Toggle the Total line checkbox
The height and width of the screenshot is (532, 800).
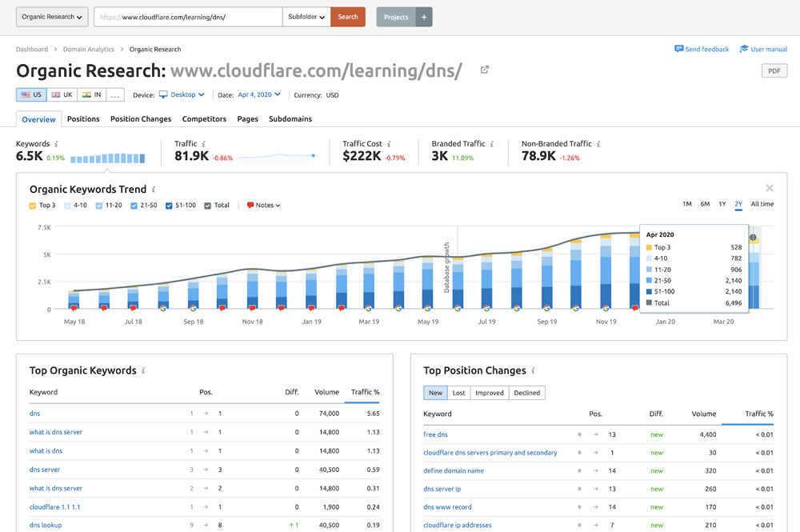(208, 206)
